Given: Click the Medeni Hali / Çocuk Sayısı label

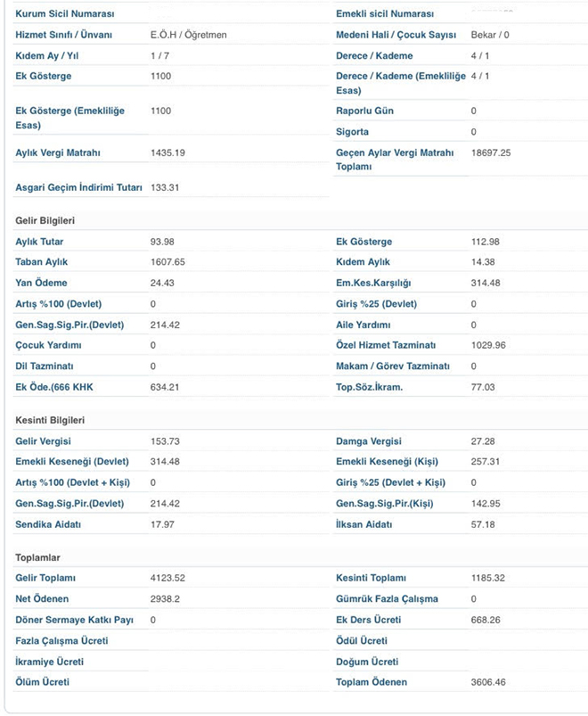Looking at the screenshot, I should coord(396,35).
